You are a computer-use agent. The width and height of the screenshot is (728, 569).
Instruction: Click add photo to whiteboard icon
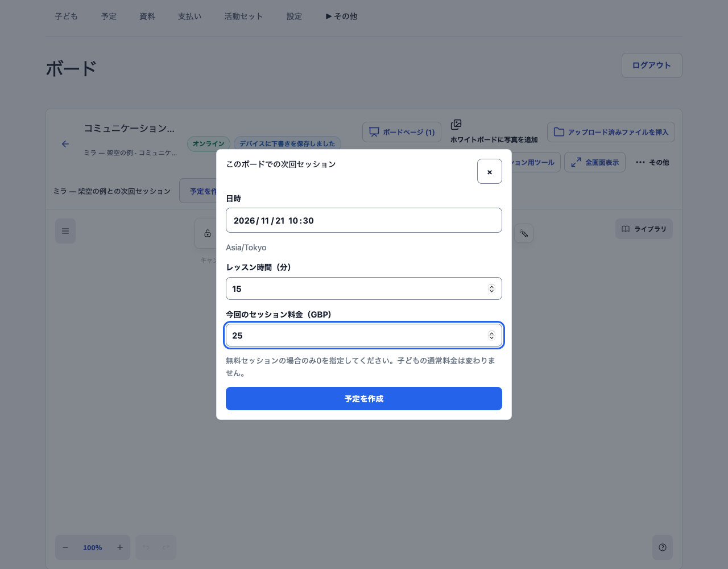pos(456,124)
